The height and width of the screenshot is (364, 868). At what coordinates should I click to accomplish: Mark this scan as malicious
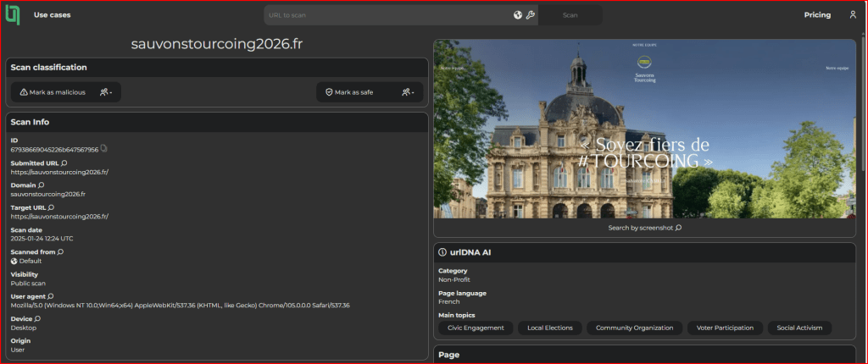click(53, 92)
